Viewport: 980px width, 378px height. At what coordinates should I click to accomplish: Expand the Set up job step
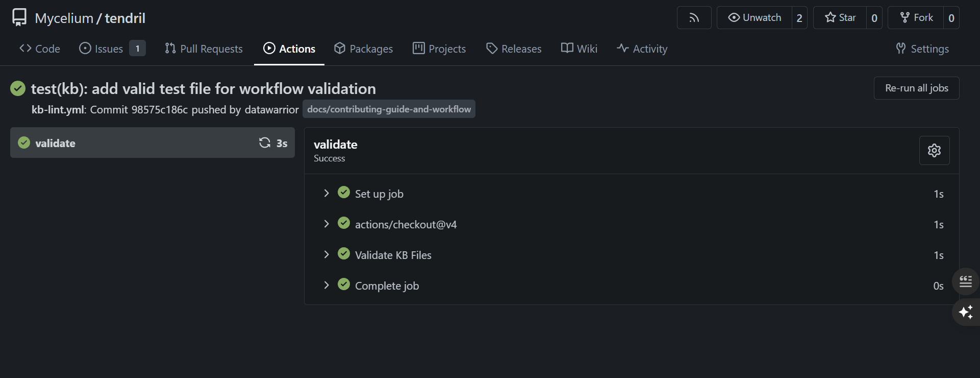326,194
